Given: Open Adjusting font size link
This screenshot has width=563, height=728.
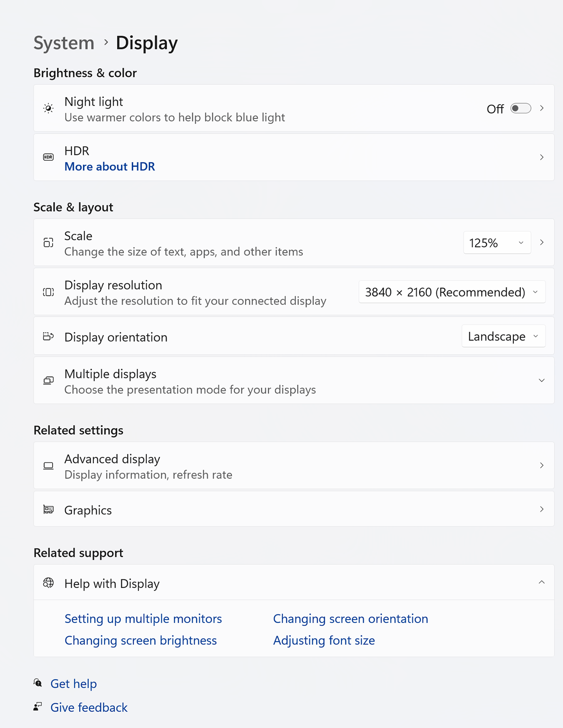Looking at the screenshot, I should point(324,640).
